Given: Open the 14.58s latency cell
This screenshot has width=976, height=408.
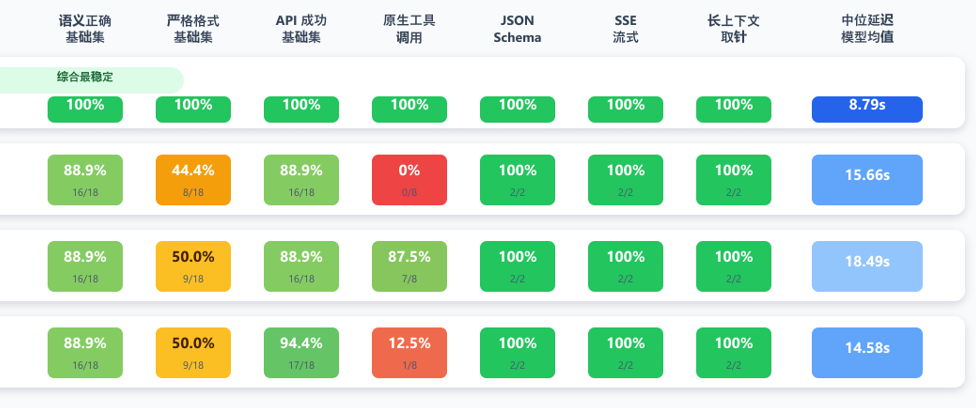Looking at the screenshot, I should (x=867, y=353).
